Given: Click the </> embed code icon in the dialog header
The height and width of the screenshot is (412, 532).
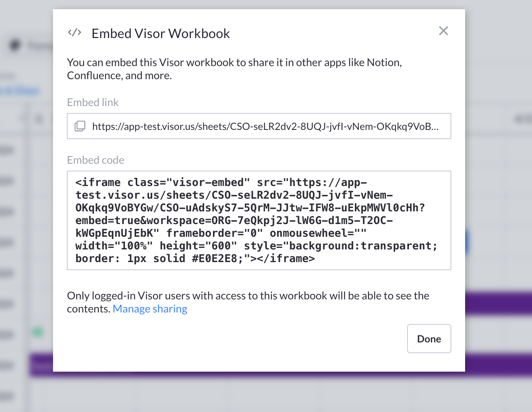Looking at the screenshot, I should point(74,32).
